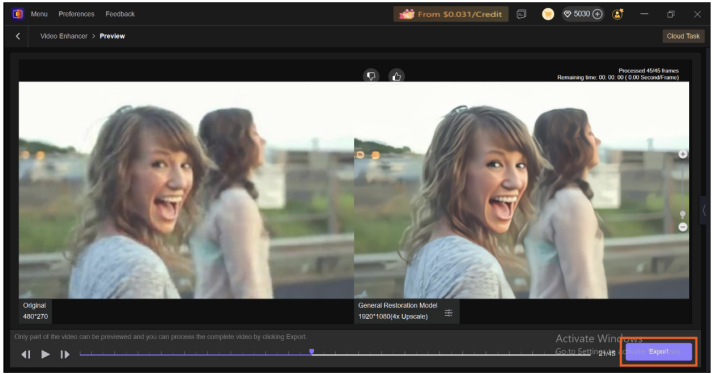714x374 pixels.
Task: Give thumbs up on the result
Action: coord(397,76)
